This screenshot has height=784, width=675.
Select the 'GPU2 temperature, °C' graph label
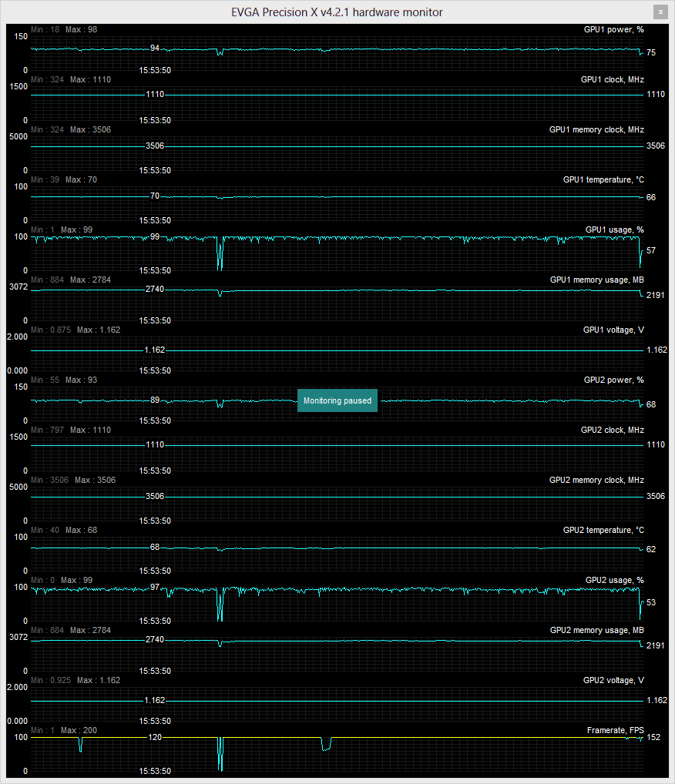point(603,530)
